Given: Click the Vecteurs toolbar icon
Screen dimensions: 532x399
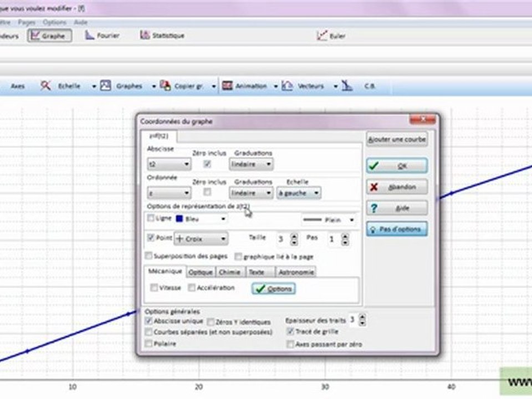Looking at the screenshot, I should pyautogui.click(x=287, y=85).
